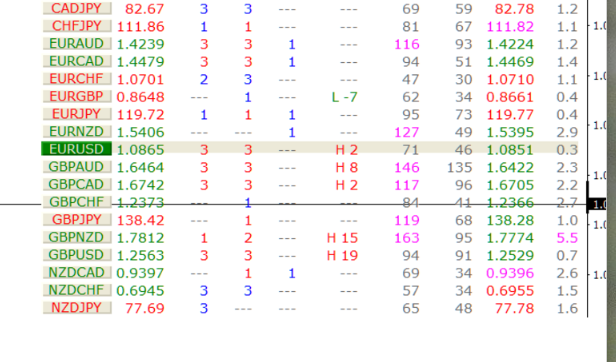Select GBPCAD price 1.6742
The height and width of the screenshot is (362, 616).
141,185
